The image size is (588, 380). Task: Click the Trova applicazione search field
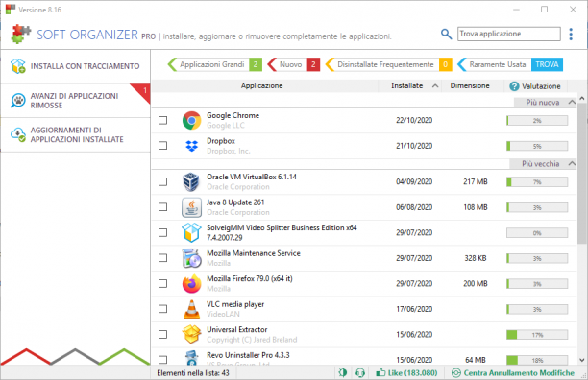[x=509, y=34]
